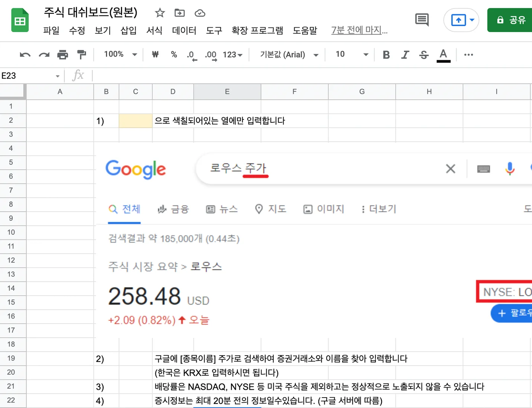Toggle italic formatting
This screenshot has width=532, height=408.
[x=405, y=55]
